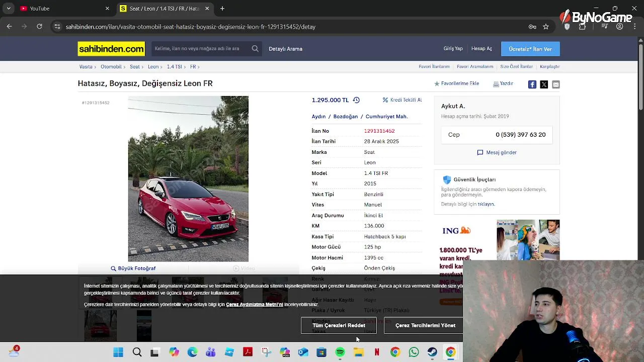
Task: Open File Explorer from taskbar
Action: [x=358, y=352]
